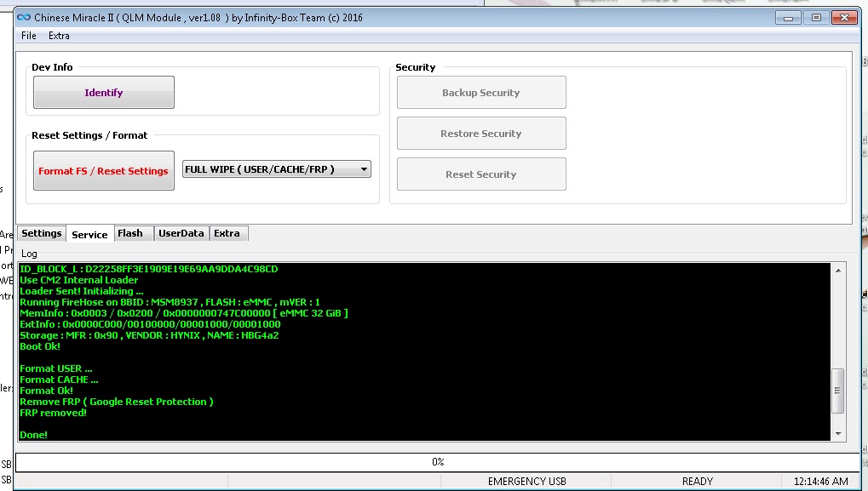Click the 0% progress bar
Viewport: 868px width, 491px height.
pos(437,462)
